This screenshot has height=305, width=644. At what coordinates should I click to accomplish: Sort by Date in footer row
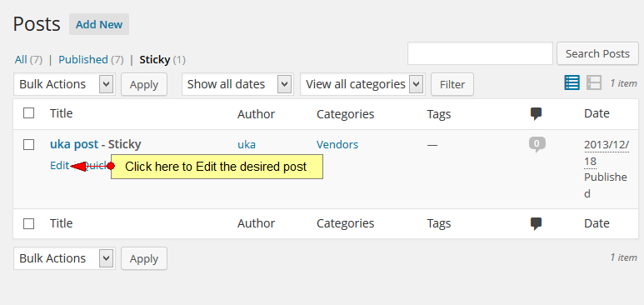point(597,223)
